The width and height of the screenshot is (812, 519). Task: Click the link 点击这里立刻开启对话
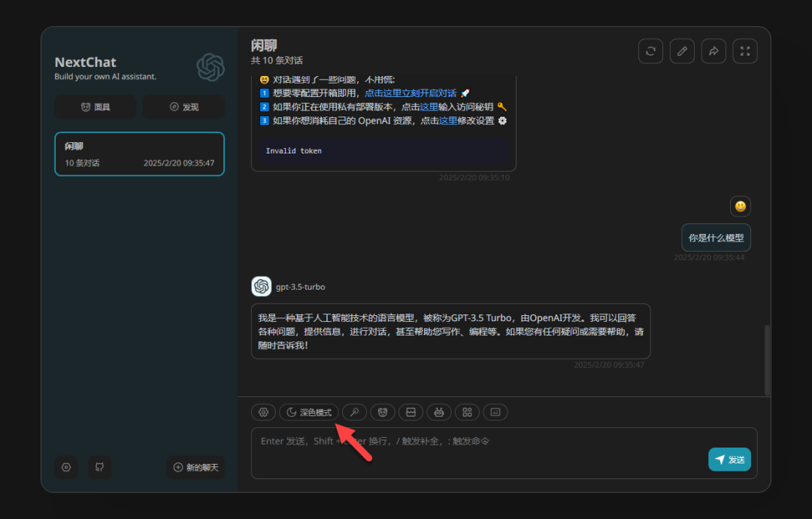[x=411, y=93]
